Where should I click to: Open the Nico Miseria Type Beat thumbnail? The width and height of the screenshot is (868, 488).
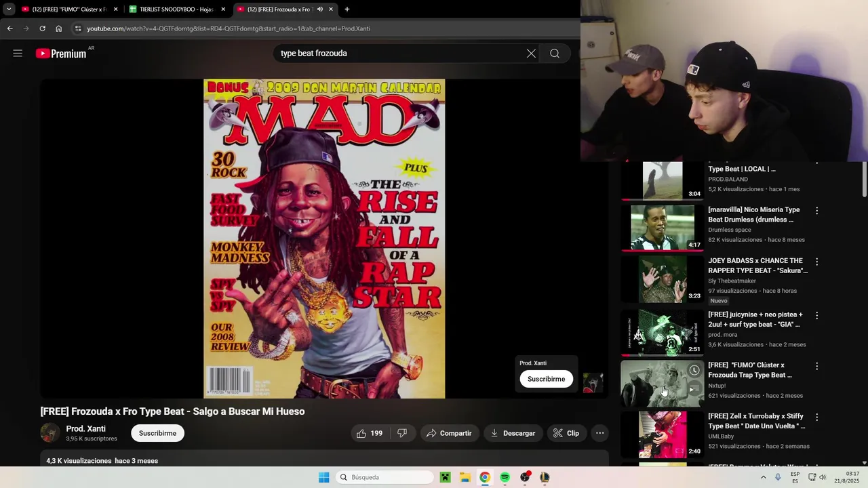pos(663,228)
